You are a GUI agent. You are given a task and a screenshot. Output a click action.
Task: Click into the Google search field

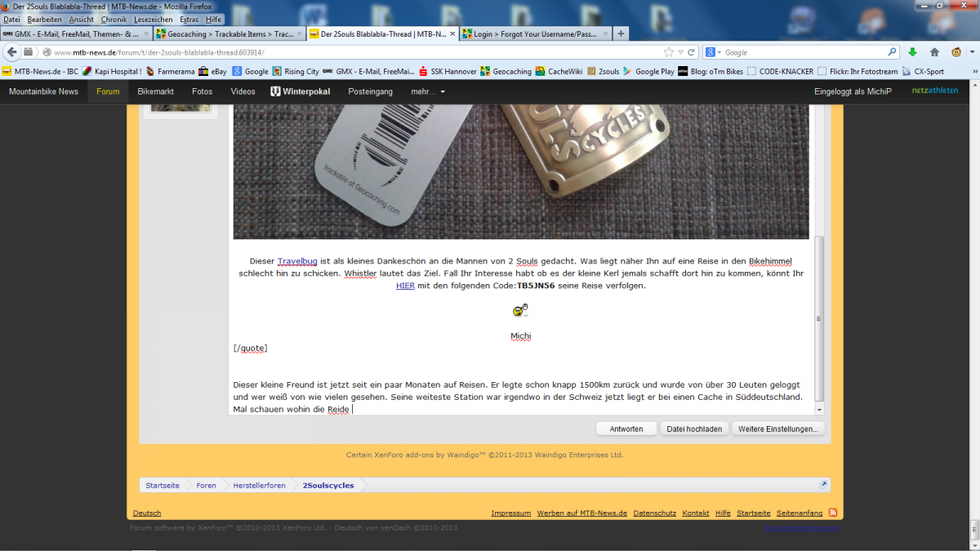pyautogui.click(x=800, y=52)
